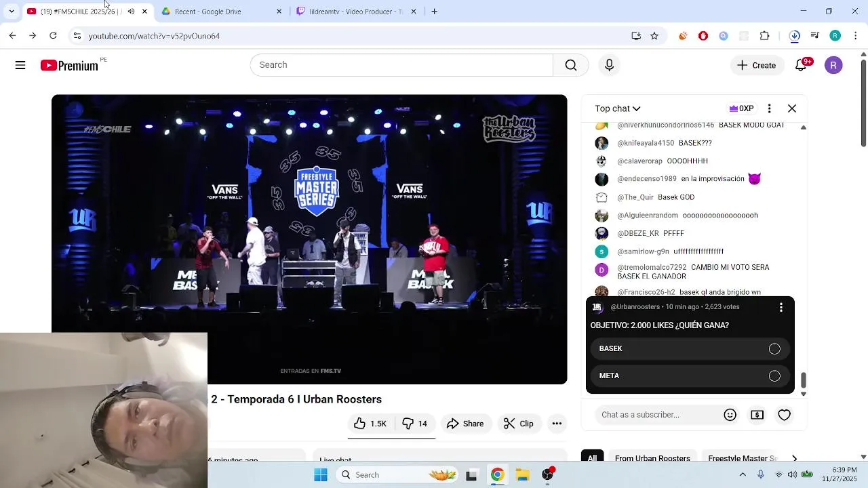This screenshot has height=488, width=868.
Task: Open YouTube notifications bell
Action: (x=802, y=64)
